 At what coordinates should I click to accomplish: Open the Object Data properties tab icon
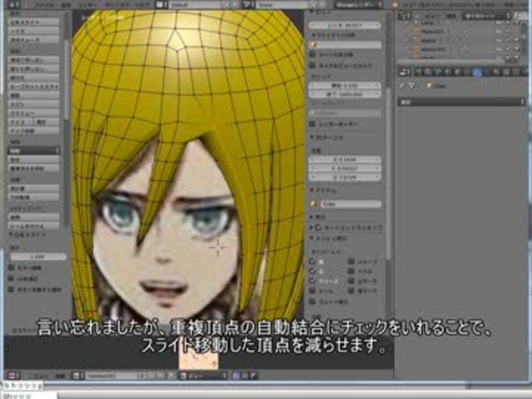(x=487, y=72)
